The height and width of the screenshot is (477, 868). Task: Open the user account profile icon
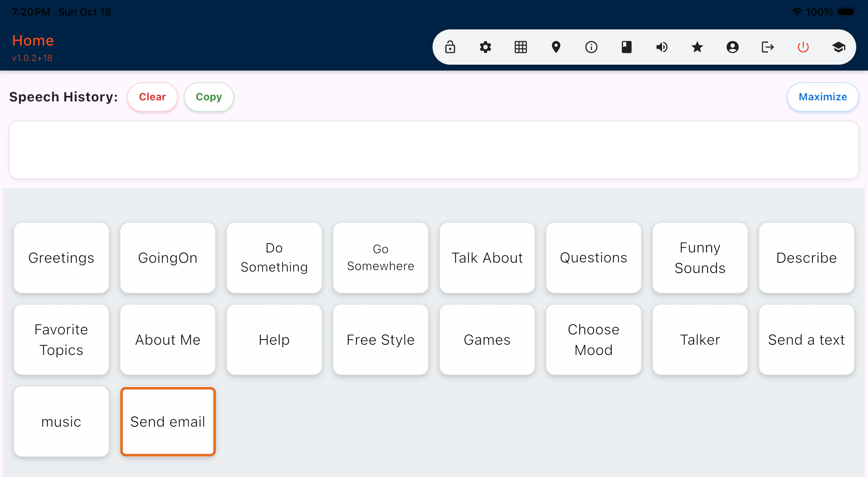coord(733,47)
